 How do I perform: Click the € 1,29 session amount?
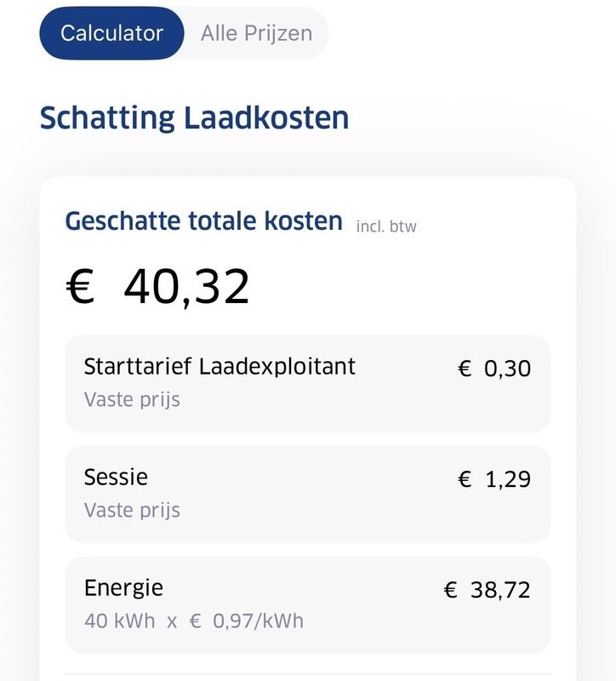point(494,480)
